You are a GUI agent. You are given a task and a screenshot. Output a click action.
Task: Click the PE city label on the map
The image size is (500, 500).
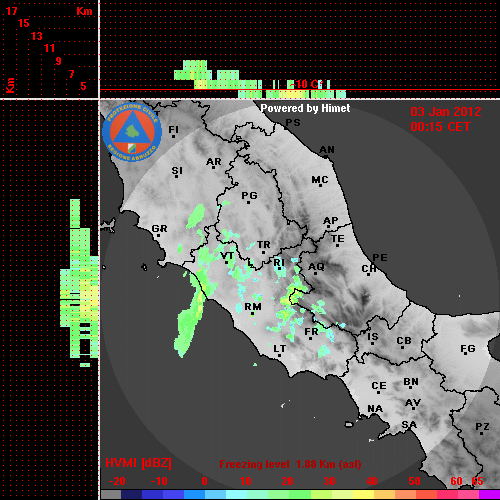tap(380, 257)
